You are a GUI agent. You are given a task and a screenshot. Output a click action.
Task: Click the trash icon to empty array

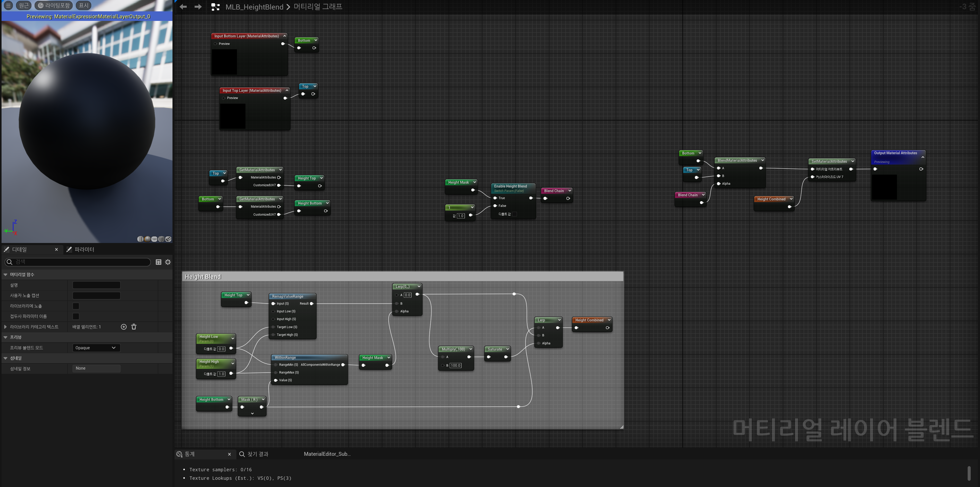pos(134,327)
